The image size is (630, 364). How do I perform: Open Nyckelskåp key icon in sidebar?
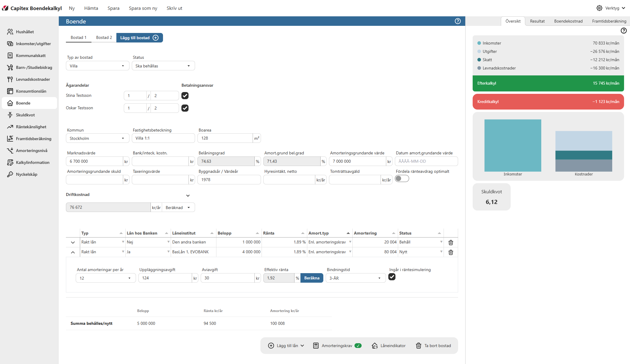click(10, 174)
